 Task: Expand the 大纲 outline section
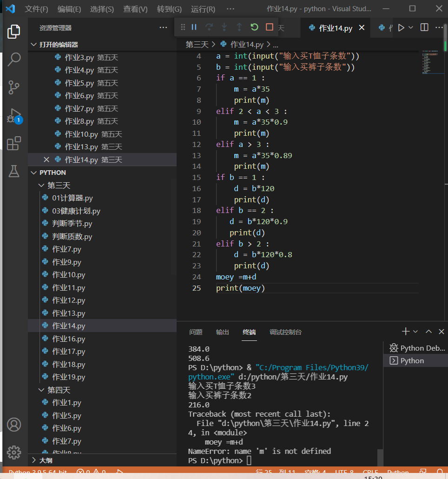click(33, 460)
